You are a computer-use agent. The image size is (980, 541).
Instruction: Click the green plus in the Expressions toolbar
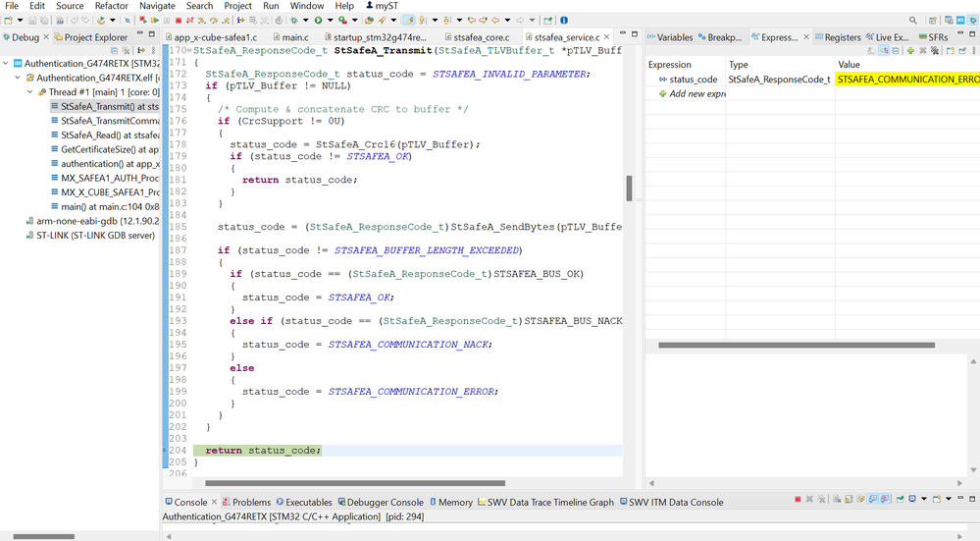coord(910,51)
